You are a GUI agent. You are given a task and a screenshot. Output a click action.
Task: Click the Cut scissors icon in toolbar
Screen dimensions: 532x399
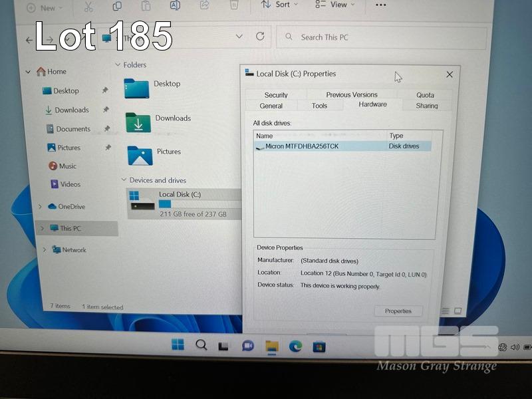pyautogui.click(x=87, y=6)
